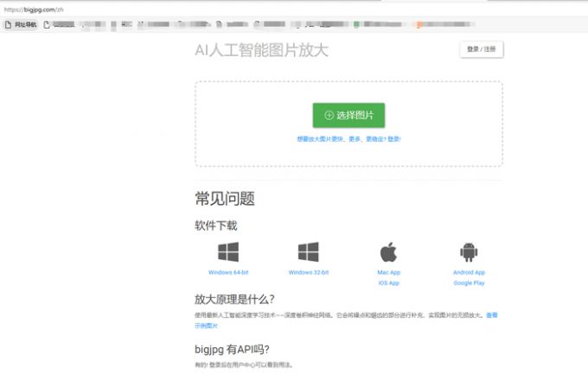
Task: Click the blue login prompt link under 选择图片
Action: (x=348, y=139)
